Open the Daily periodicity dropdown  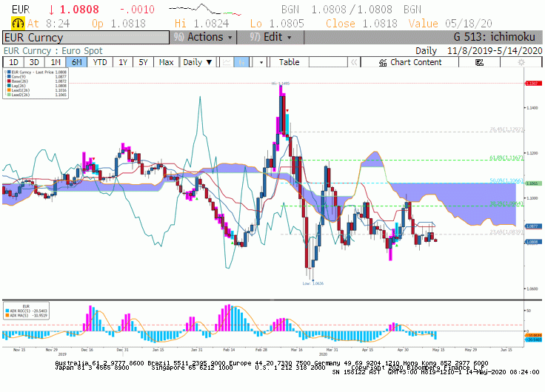point(198,62)
